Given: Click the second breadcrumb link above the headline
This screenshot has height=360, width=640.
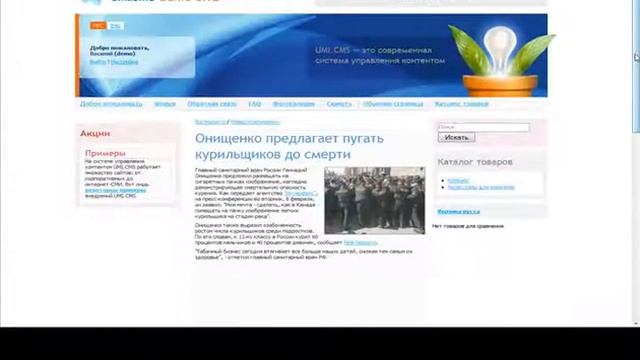Looking at the screenshot, I should [x=256, y=122].
